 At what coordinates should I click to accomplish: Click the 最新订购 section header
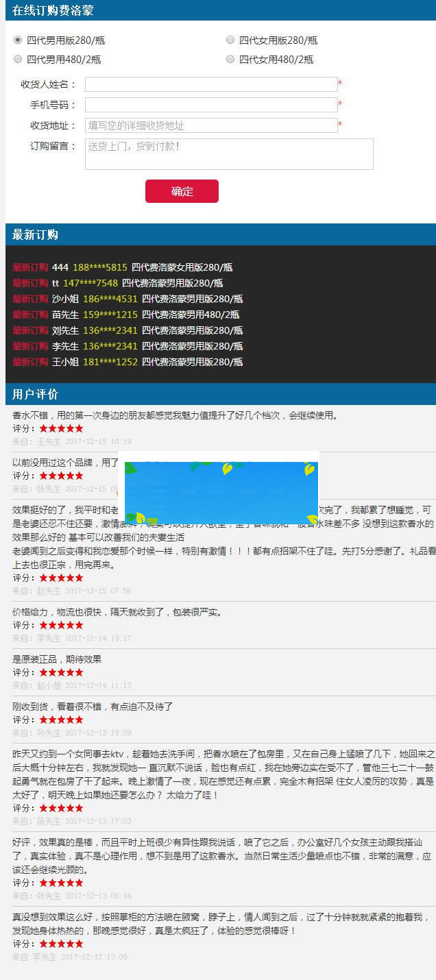click(36, 234)
